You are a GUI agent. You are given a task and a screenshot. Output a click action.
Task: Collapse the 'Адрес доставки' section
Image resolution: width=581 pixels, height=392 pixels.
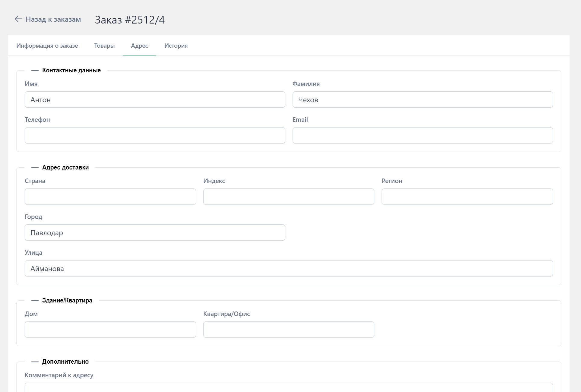pos(35,168)
